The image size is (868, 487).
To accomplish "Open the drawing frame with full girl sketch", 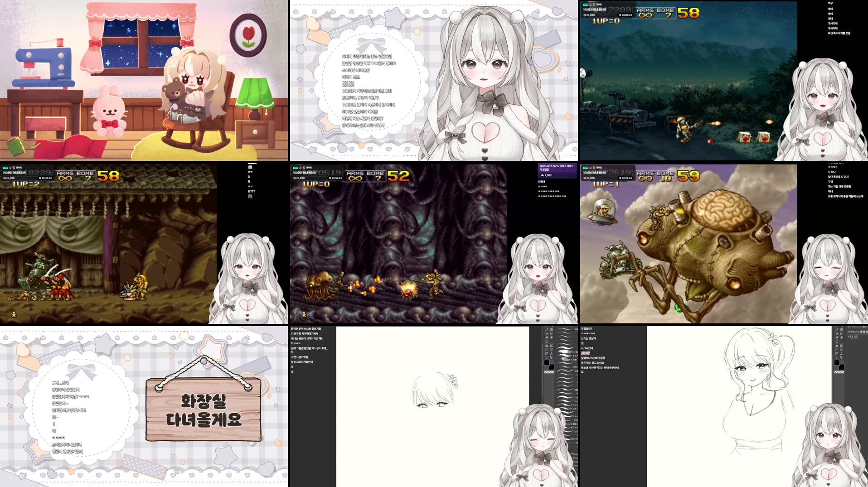I will coord(724,406).
